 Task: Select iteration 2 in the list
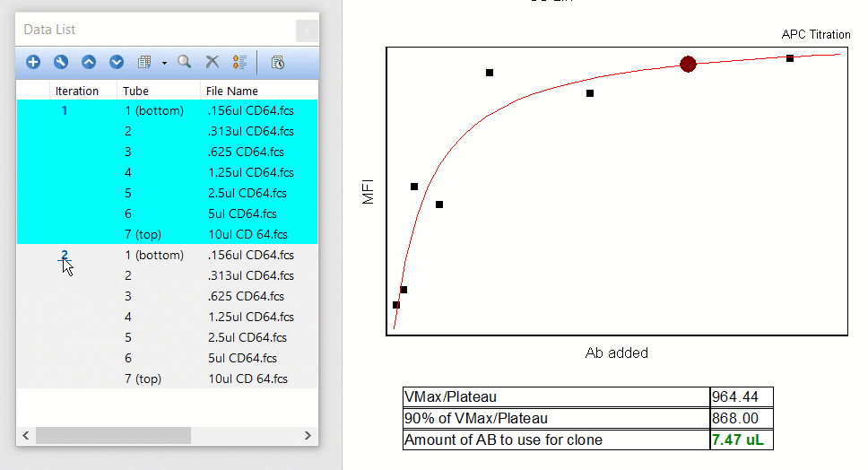[65, 255]
